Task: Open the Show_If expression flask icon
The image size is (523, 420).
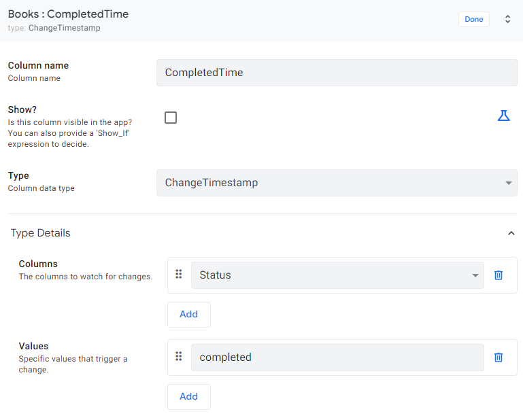Action: pos(503,116)
